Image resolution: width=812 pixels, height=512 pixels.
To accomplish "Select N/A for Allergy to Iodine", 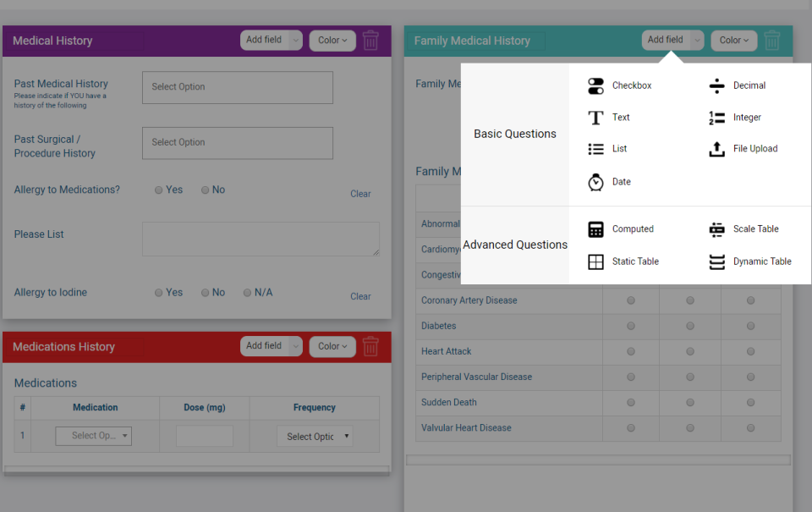I will 247,293.
